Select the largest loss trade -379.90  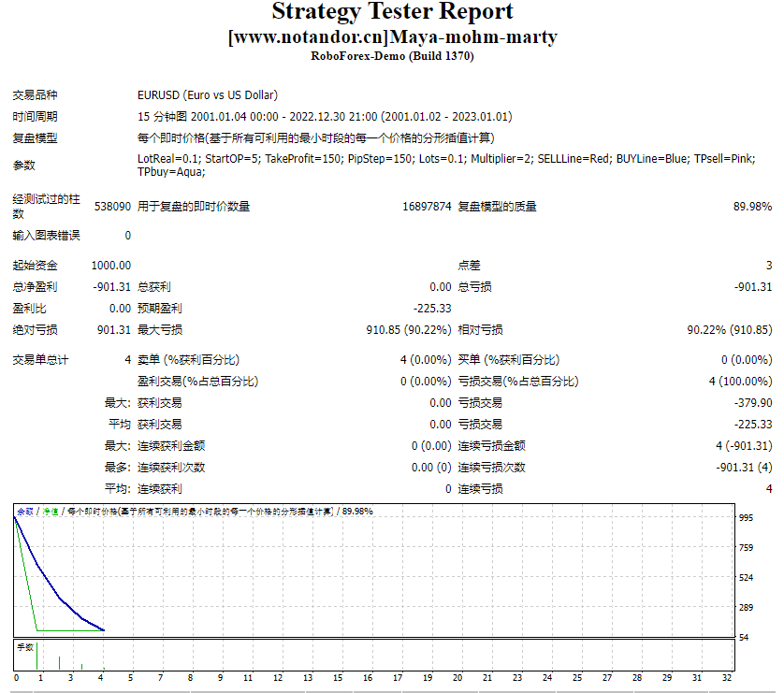click(x=753, y=403)
